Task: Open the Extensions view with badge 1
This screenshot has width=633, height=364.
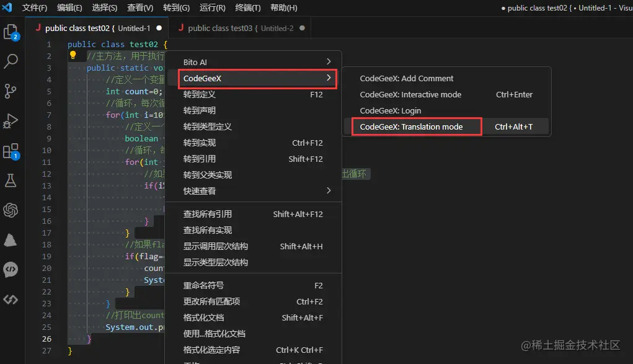Action: 12,151
